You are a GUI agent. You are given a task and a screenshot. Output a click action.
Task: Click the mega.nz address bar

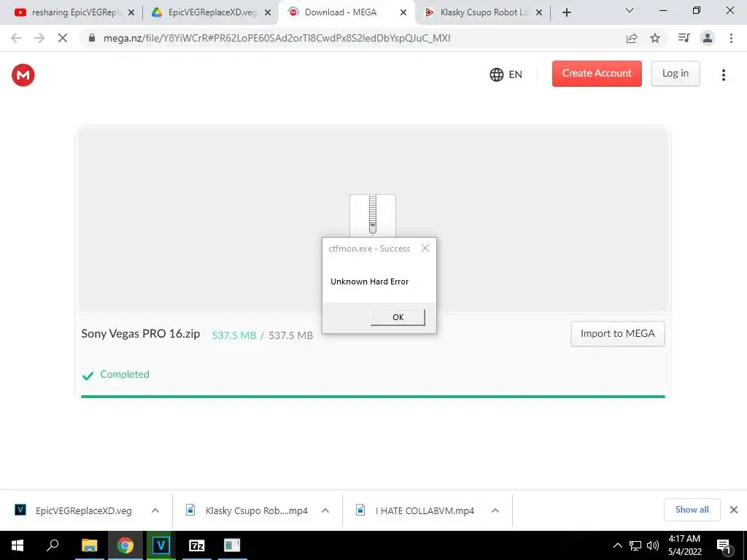(276, 38)
